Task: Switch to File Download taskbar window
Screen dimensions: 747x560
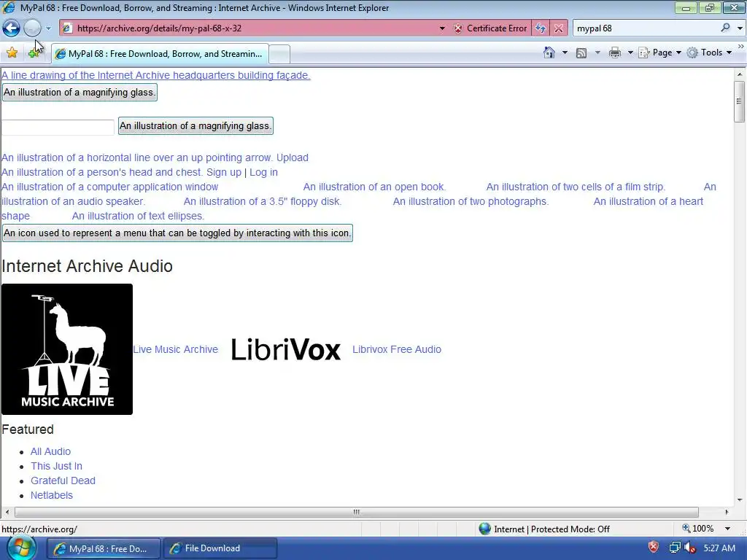Action: pos(220,548)
